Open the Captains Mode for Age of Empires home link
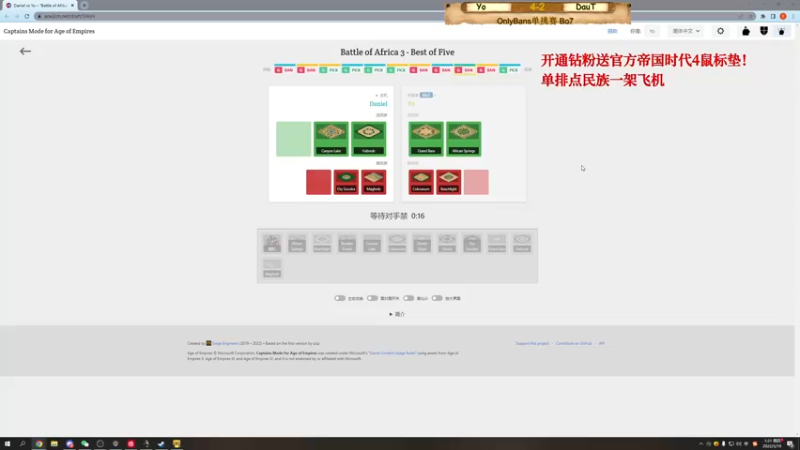The image size is (800, 450). pyautogui.click(x=49, y=31)
